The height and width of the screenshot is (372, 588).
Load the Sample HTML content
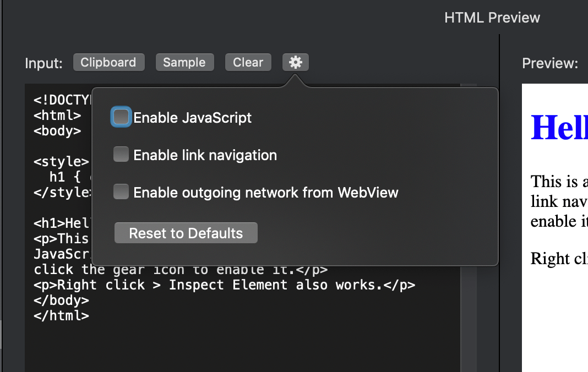coord(184,62)
